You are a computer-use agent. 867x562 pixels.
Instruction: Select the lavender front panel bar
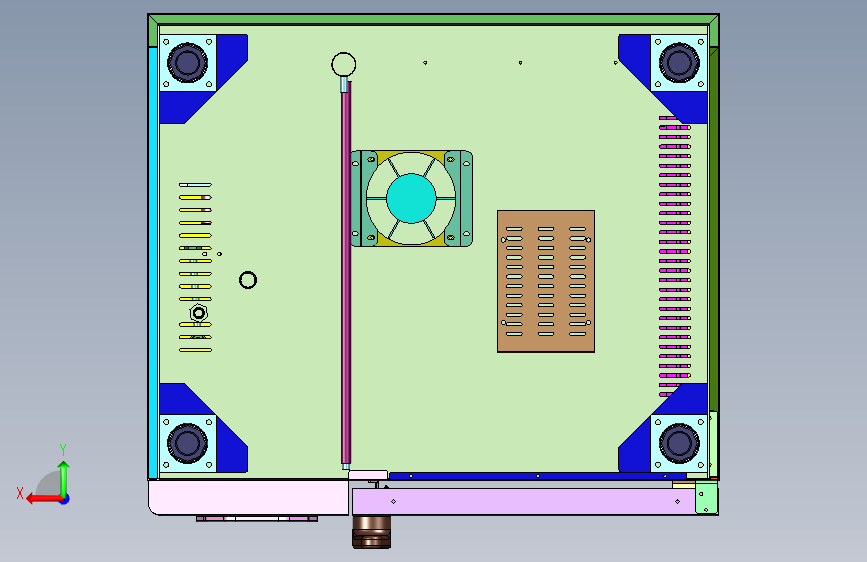click(x=524, y=501)
